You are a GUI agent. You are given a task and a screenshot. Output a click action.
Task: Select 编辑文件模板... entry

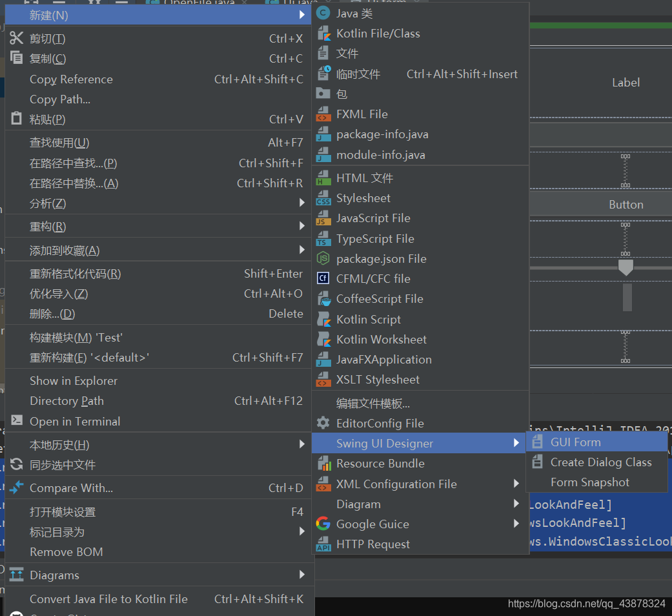(420, 404)
